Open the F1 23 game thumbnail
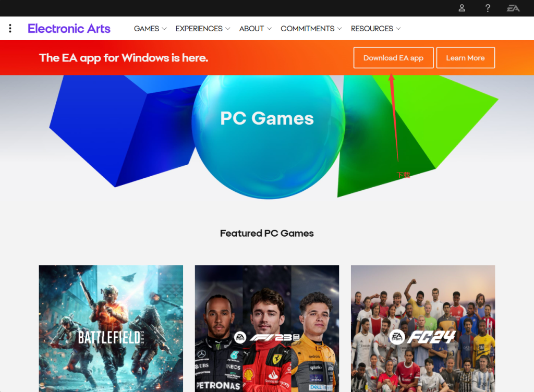Image resolution: width=534 pixels, height=392 pixels. pyautogui.click(x=267, y=329)
